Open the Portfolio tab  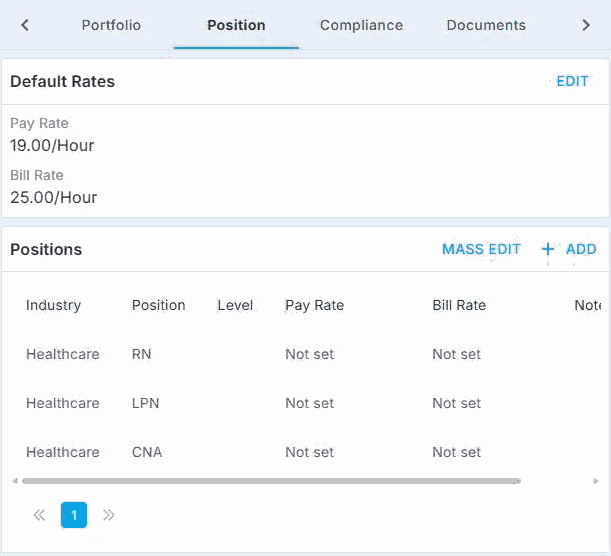(111, 25)
